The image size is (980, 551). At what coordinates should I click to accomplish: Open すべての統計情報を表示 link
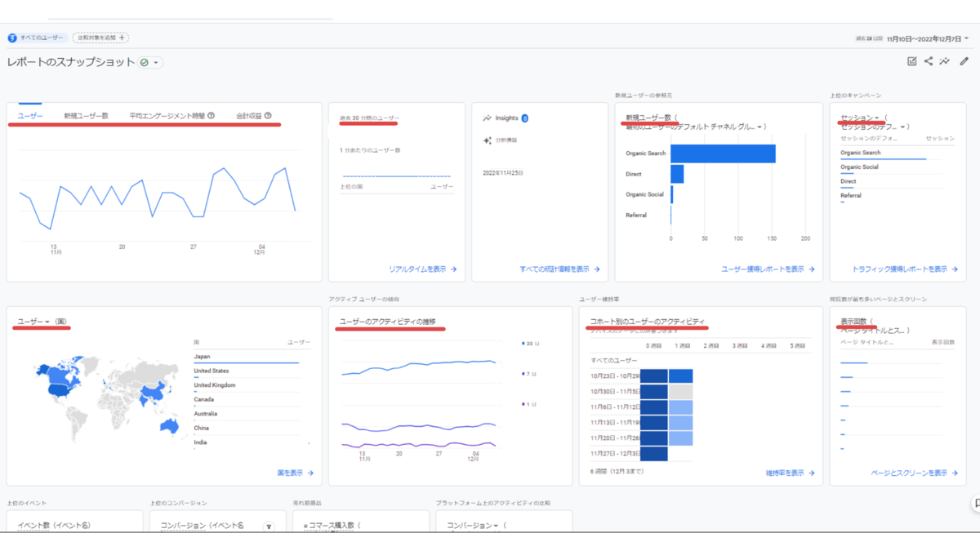(559, 269)
